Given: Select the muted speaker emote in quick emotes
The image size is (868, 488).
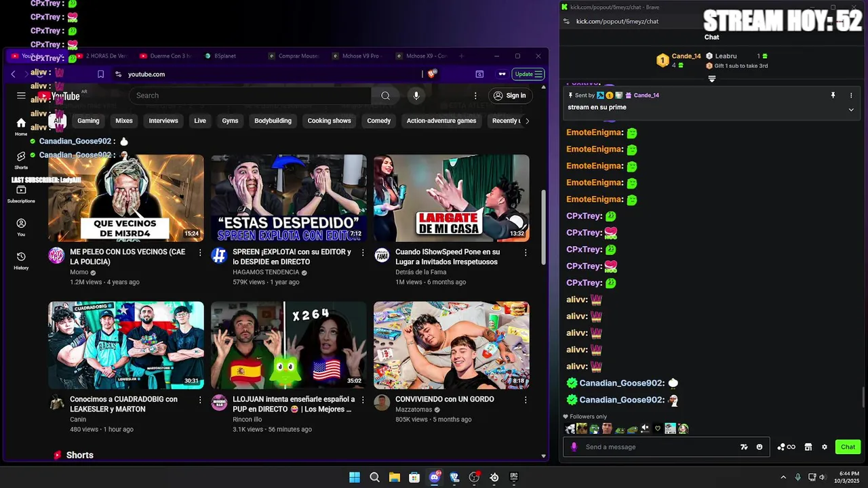Looking at the screenshot, I should coord(645,428).
